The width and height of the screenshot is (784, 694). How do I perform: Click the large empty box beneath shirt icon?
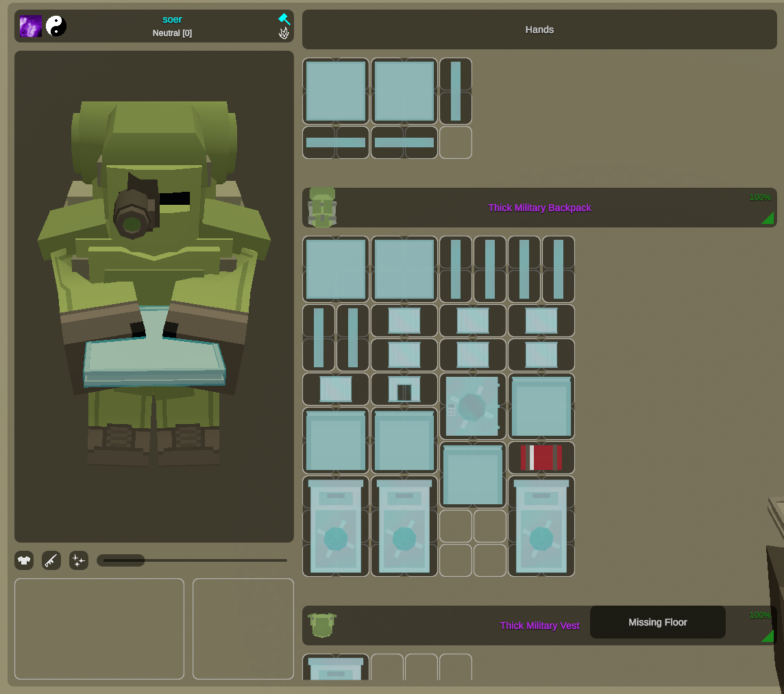pyautogui.click(x=99, y=628)
